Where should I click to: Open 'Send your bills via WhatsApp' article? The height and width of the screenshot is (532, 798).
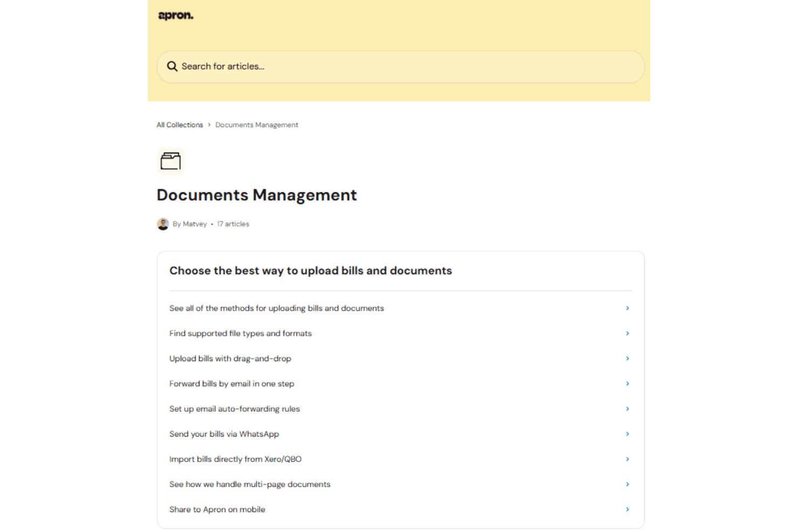point(400,434)
